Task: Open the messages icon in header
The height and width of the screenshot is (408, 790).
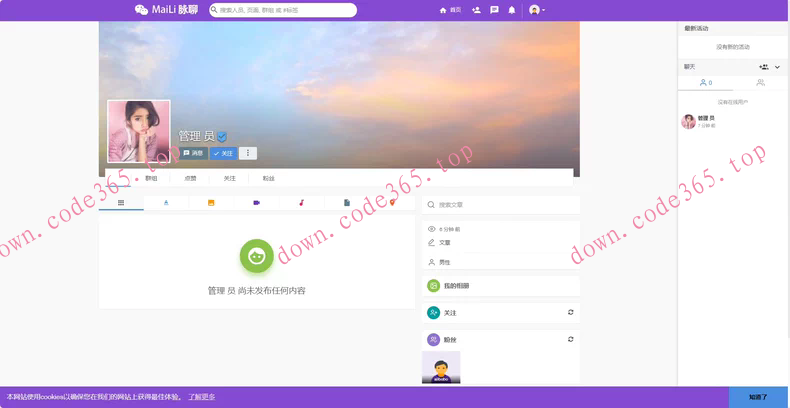Action: tap(494, 10)
